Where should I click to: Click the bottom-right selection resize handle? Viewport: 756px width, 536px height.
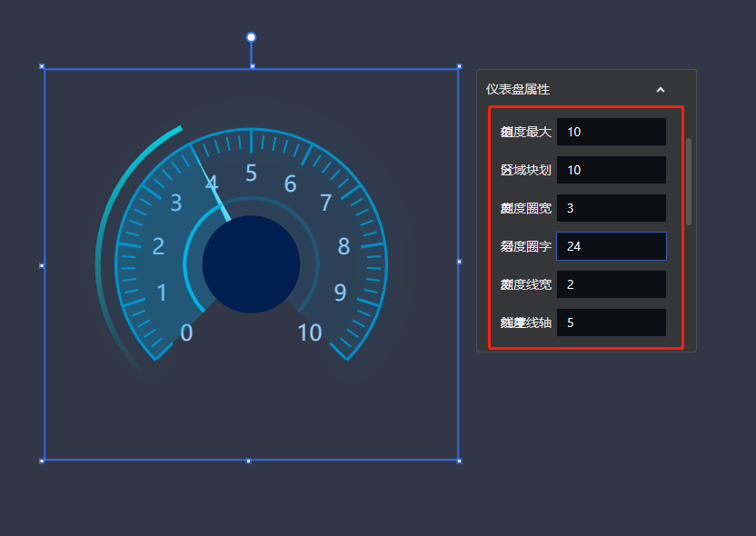click(459, 461)
